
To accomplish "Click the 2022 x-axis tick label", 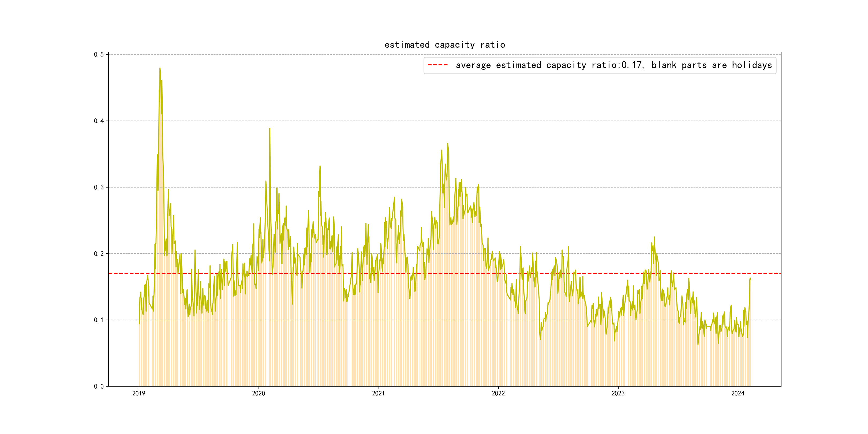I will pyautogui.click(x=498, y=393).
